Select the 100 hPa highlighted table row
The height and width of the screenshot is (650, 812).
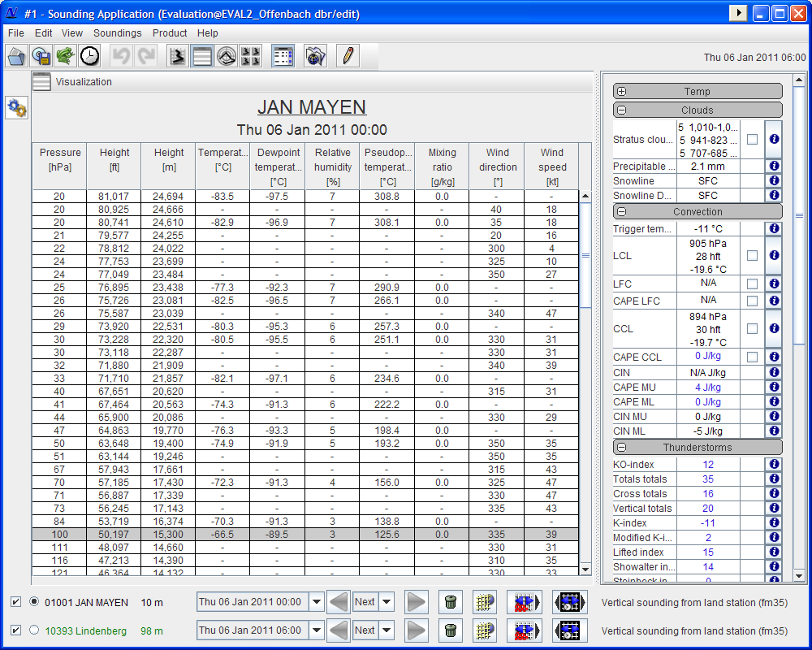305,535
